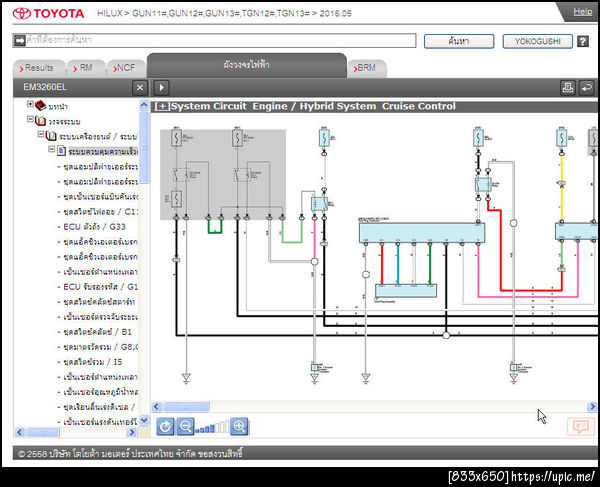Image resolution: width=600 pixels, height=487 pixels.
Task: Click the book icon for ระบบเครื่องยนต์
Action: pos(51,136)
